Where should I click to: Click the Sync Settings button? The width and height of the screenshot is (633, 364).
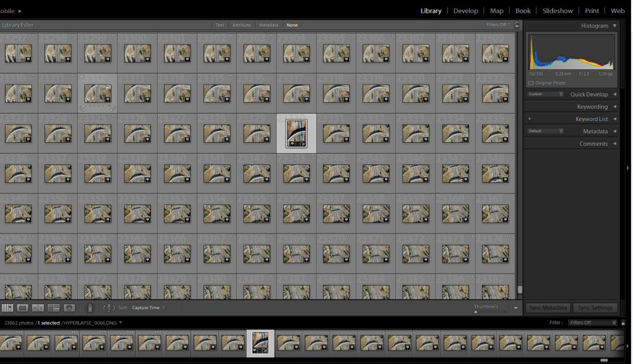click(x=594, y=308)
